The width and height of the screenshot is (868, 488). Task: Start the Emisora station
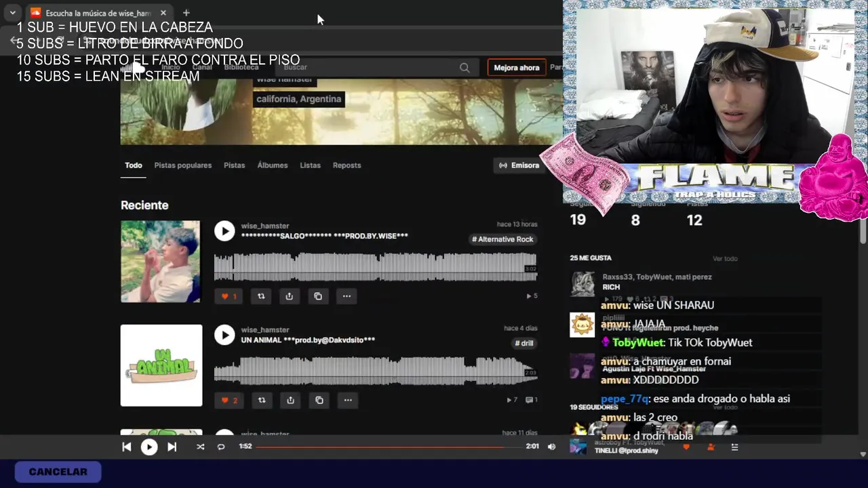coord(519,165)
